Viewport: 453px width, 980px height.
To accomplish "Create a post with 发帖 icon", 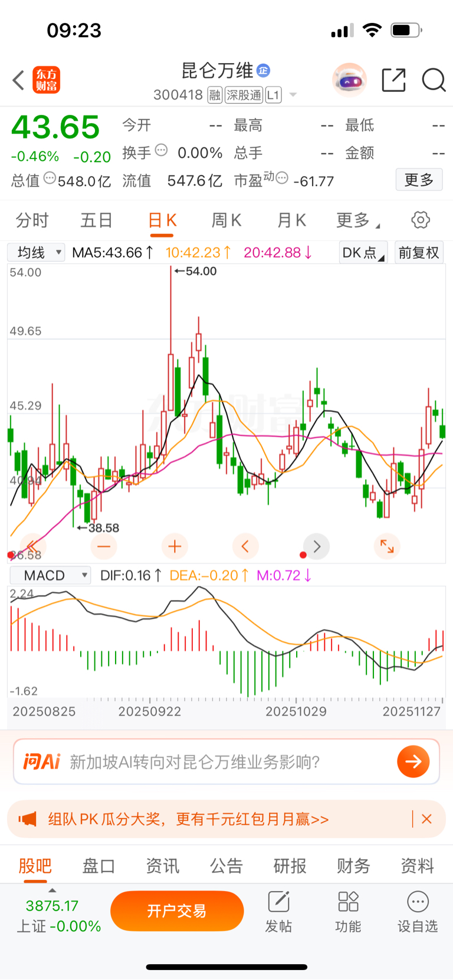I will click(278, 912).
